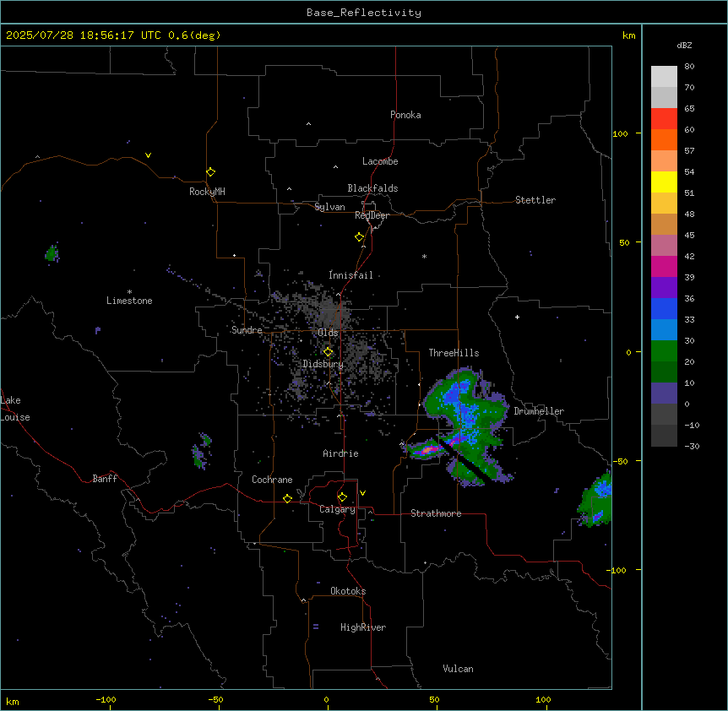
Task: Click the ThreeHills label
Action: pyautogui.click(x=454, y=353)
